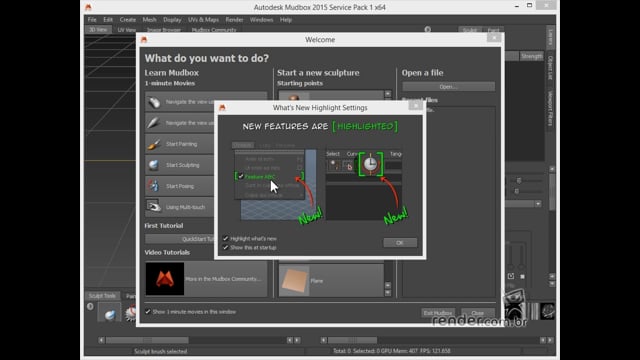
Task: Close the Welcome dialog with X
Action: pyautogui.click(x=494, y=38)
